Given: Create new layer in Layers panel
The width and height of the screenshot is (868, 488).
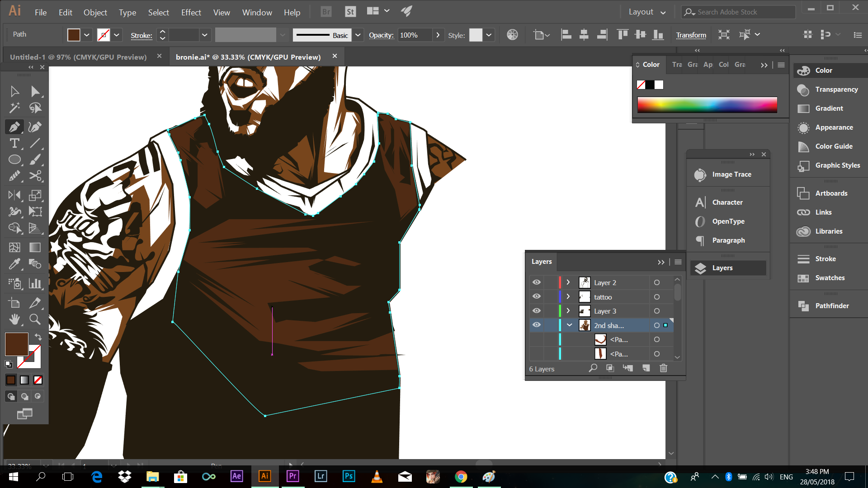Looking at the screenshot, I should coord(646,368).
